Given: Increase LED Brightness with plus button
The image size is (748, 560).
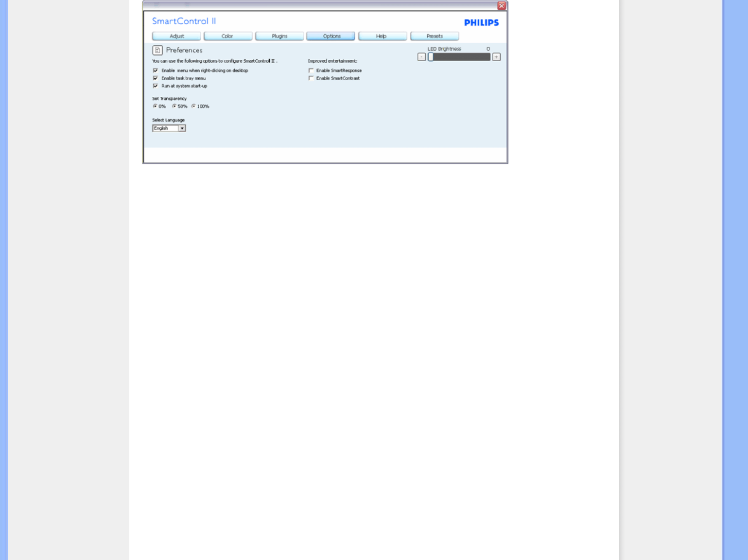Looking at the screenshot, I should 496,57.
